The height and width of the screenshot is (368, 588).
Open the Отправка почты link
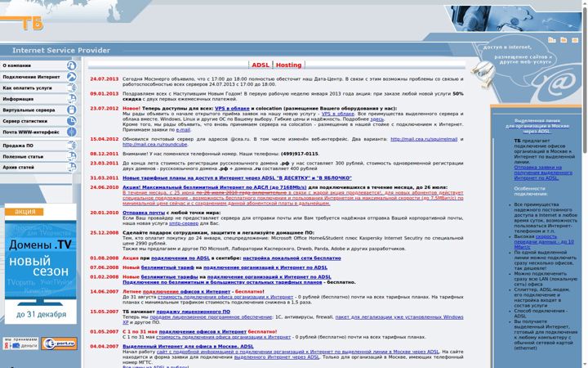click(x=144, y=213)
